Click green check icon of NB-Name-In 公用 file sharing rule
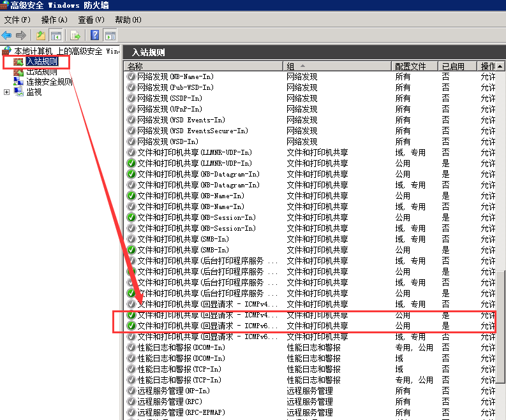Image resolution: width=506 pixels, height=420 pixels. 131,196
